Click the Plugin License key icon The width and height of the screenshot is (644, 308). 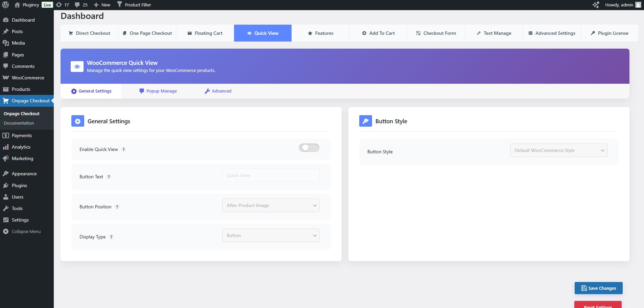pyautogui.click(x=593, y=33)
